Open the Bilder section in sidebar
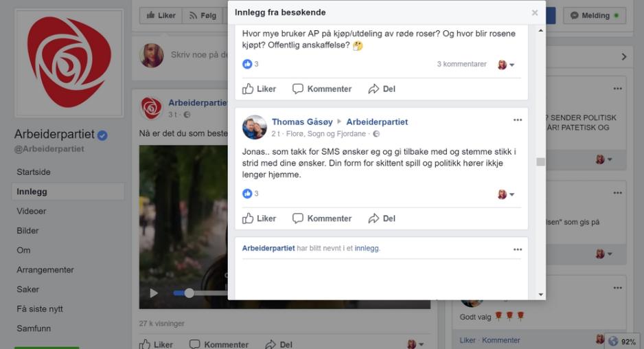The image size is (644, 349). click(x=28, y=231)
